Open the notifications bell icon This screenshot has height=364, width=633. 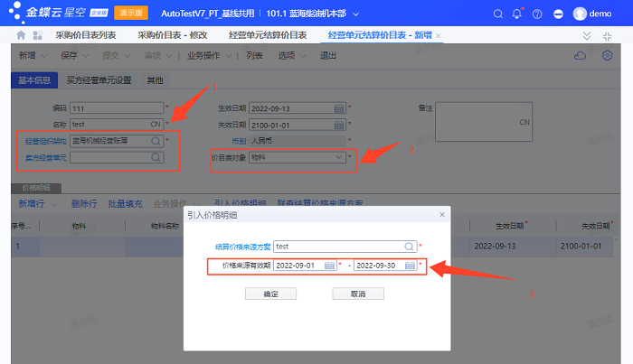[516, 14]
